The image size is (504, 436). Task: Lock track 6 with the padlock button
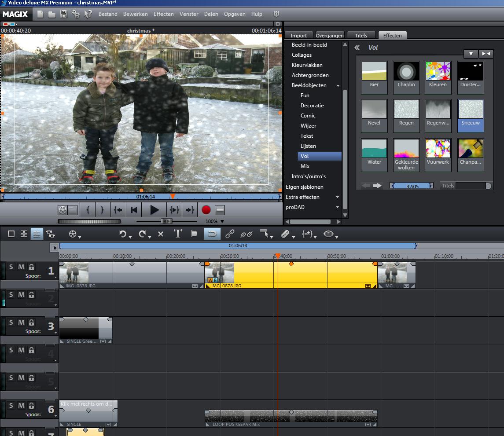point(31,406)
